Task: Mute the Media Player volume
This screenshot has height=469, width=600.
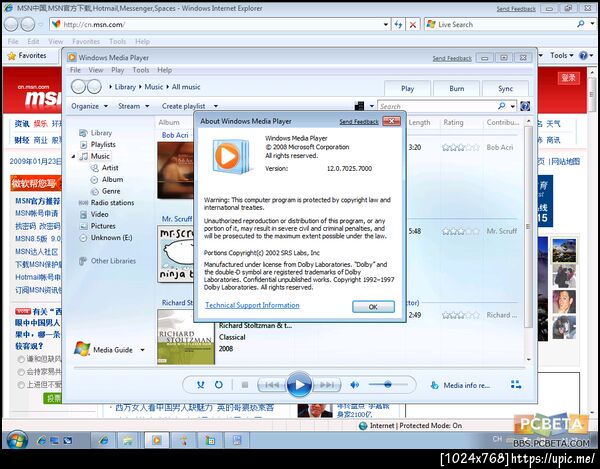Action: [355, 385]
